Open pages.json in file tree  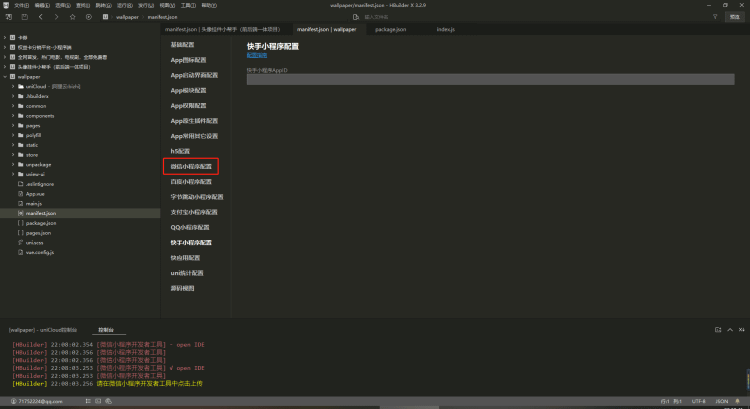[38, 233]
